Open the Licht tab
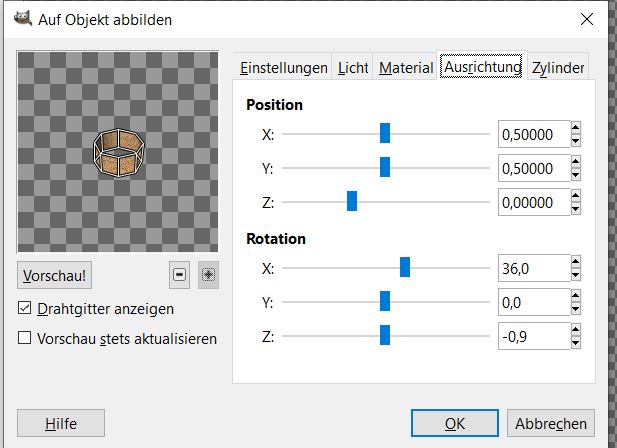Image resolution: width=617 pixels, height=448 pixels. [x=353, y=68]
